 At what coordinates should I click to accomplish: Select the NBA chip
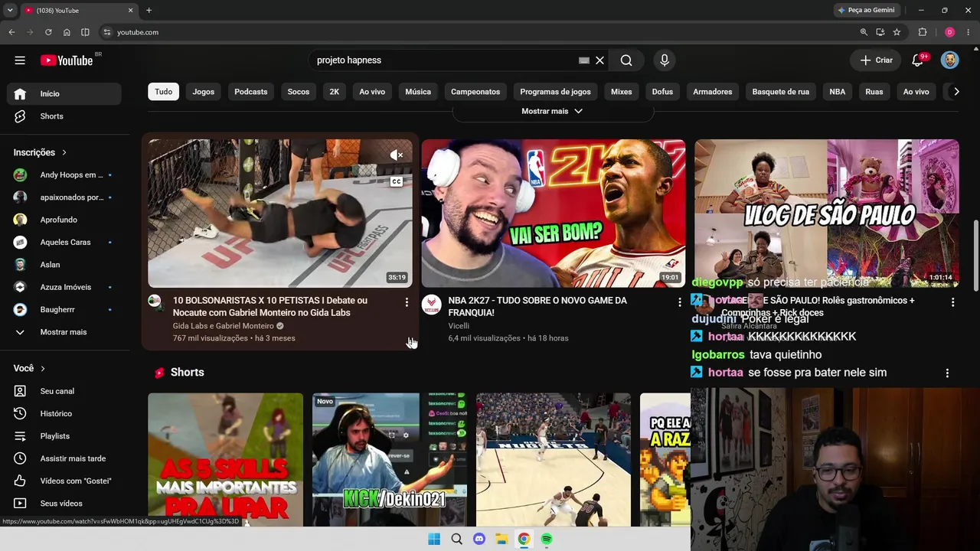coord(838,92)
